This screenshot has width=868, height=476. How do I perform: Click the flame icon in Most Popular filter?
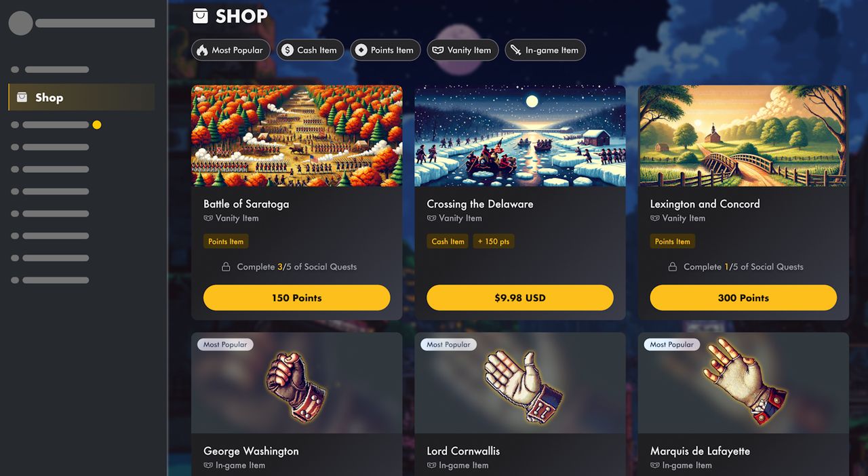(x=202, y=50)
